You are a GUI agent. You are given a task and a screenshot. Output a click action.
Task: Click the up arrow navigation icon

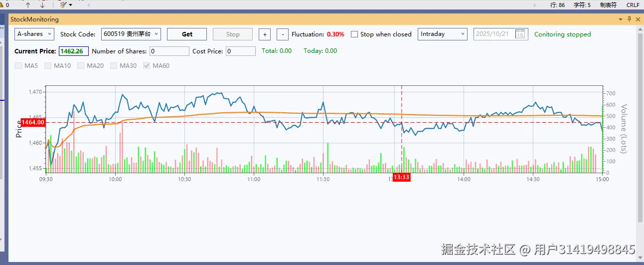coord(28,5)
